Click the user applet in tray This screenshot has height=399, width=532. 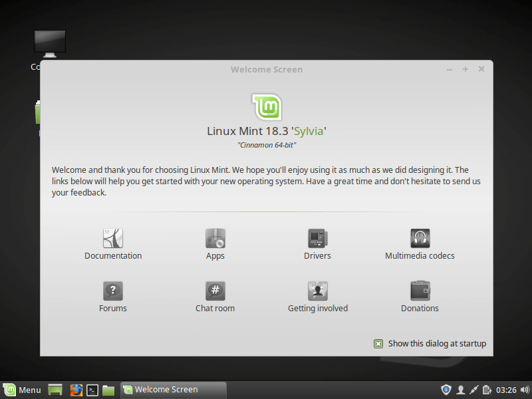tap(460, 390)
